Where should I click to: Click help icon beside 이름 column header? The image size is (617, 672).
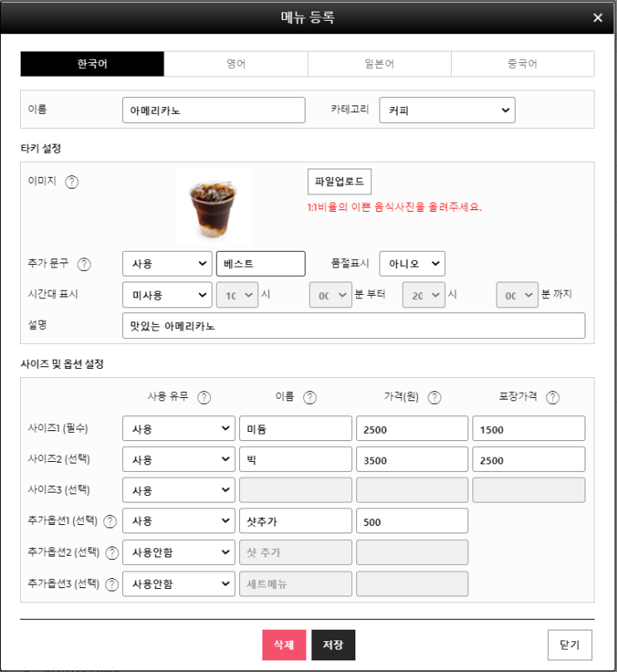pyautogui.click(x=310, y=398)
